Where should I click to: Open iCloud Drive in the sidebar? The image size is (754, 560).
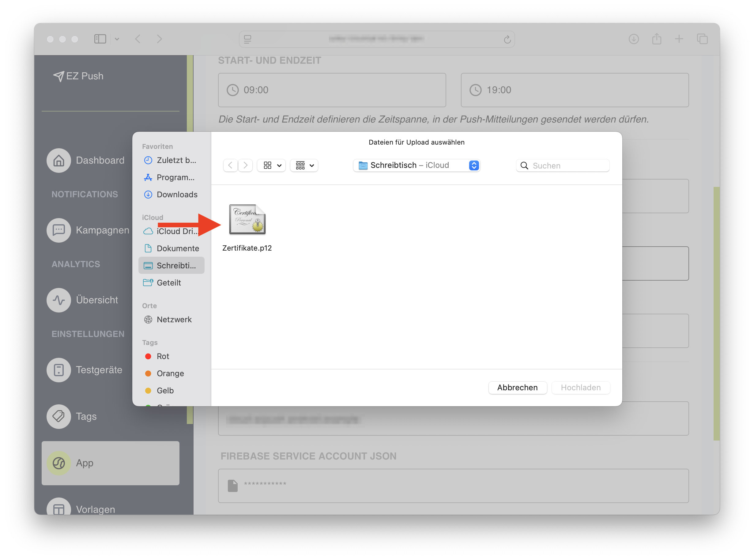pos(171,231)
